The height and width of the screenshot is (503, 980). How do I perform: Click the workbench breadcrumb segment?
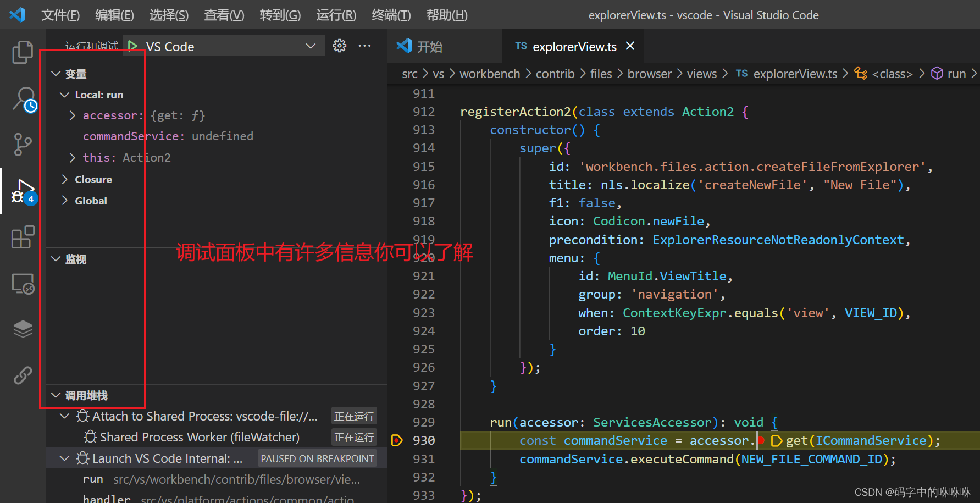(490, 74)
